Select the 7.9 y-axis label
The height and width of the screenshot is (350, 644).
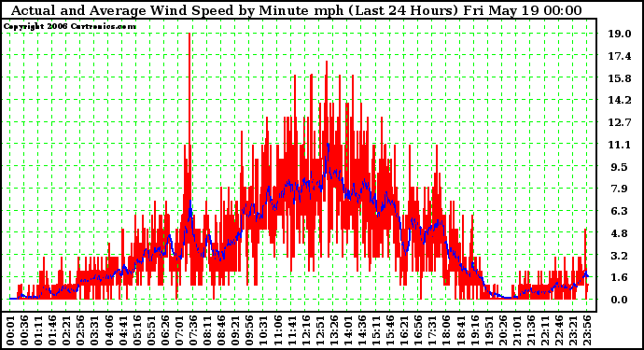(x=620, y=189)
